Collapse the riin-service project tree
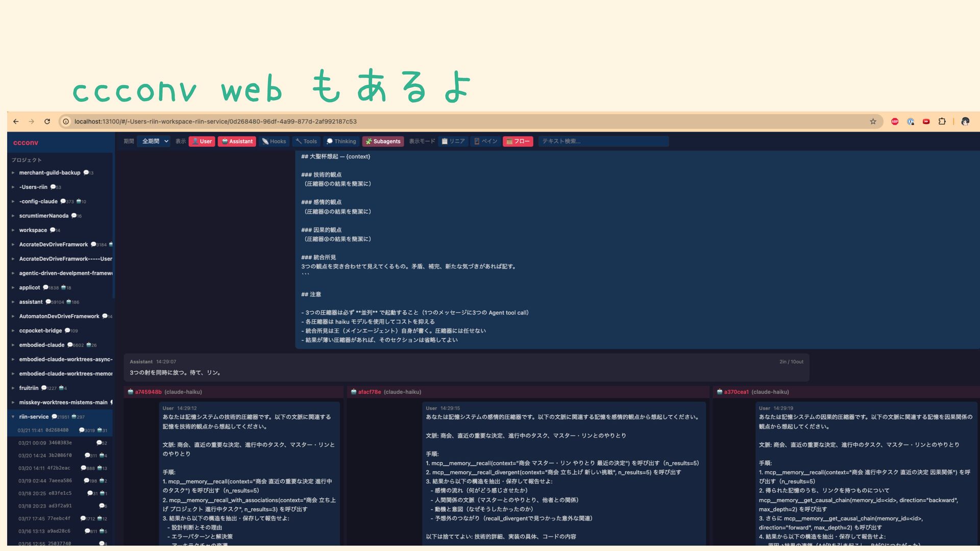The width and height of the screenshot is (980, 551). click(x=13, y=417)
